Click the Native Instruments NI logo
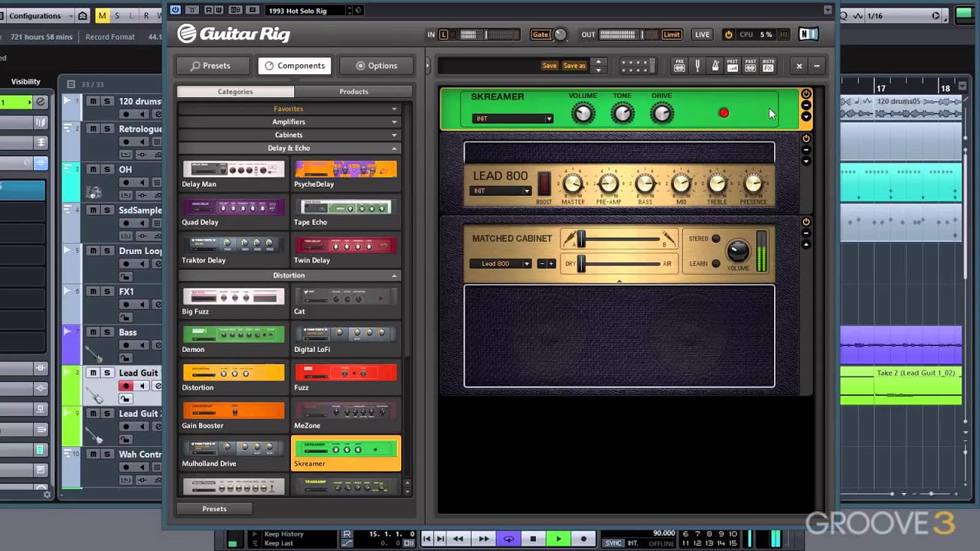Image resolution: width=980 pixels, height=551 pixels. (808, 34)
